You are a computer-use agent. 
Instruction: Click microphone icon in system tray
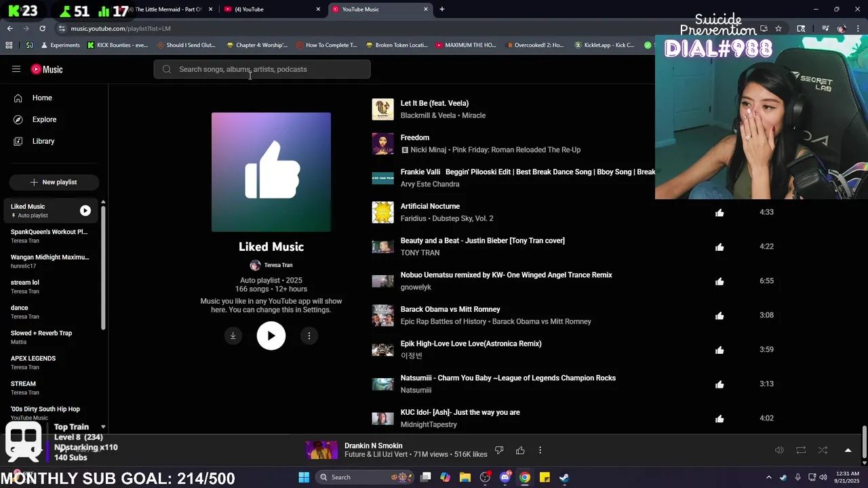click(x=797, y=477)
